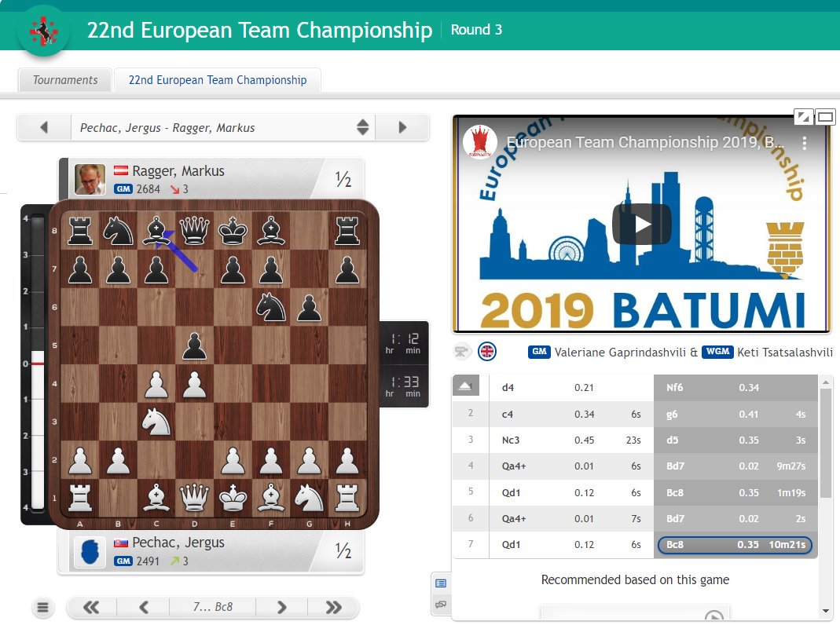Screen dimensions: 840x625
Task: Step back one move
Action: 143,608
